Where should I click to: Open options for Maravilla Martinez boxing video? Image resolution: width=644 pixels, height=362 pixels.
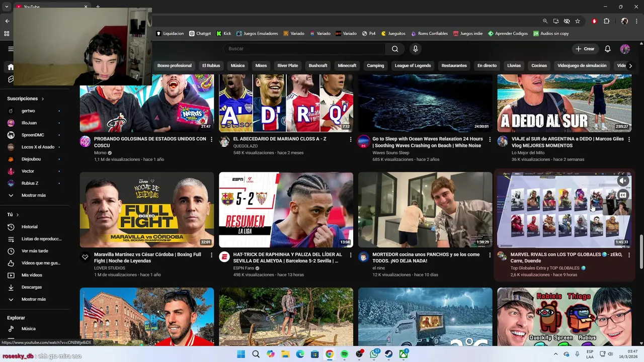click(x=211, y=255)
